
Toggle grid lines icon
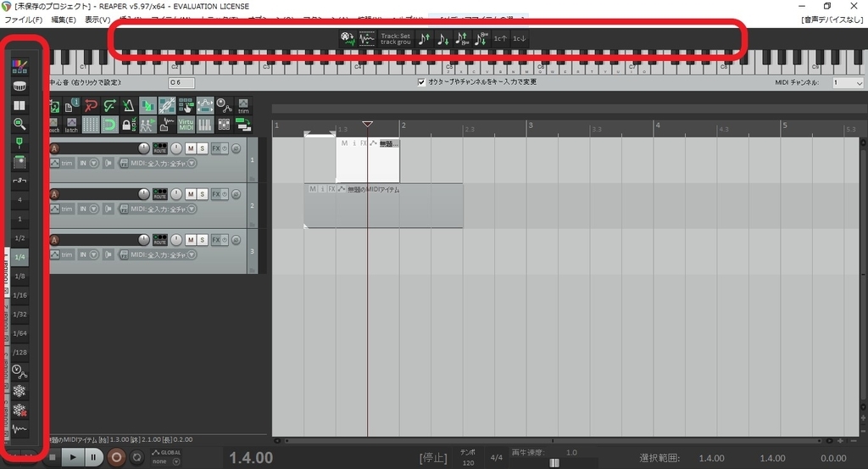pos(91,125)
